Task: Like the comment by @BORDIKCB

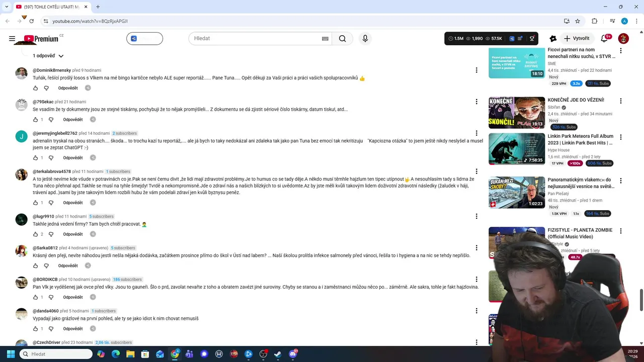Action: coord(35,297)
